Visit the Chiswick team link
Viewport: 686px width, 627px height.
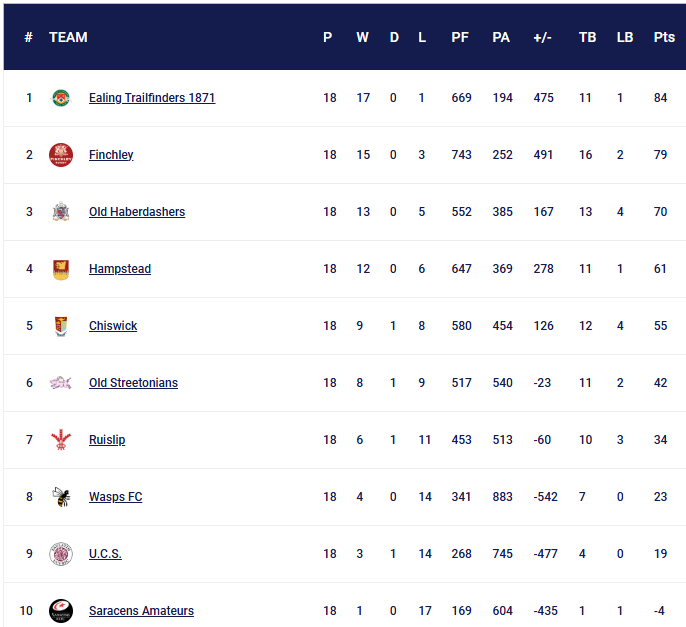113,326
